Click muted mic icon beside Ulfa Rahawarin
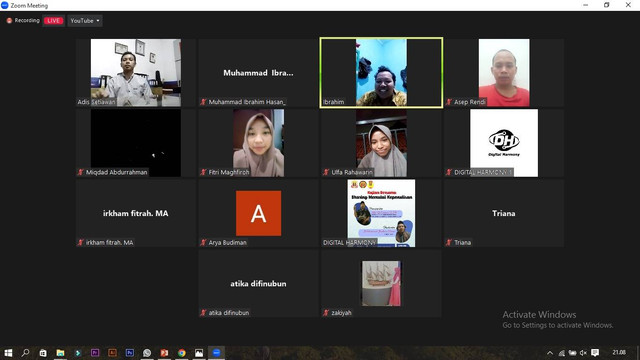Image resolution: width=640 pixels, height=360 pixels. (x=326, y=172)
